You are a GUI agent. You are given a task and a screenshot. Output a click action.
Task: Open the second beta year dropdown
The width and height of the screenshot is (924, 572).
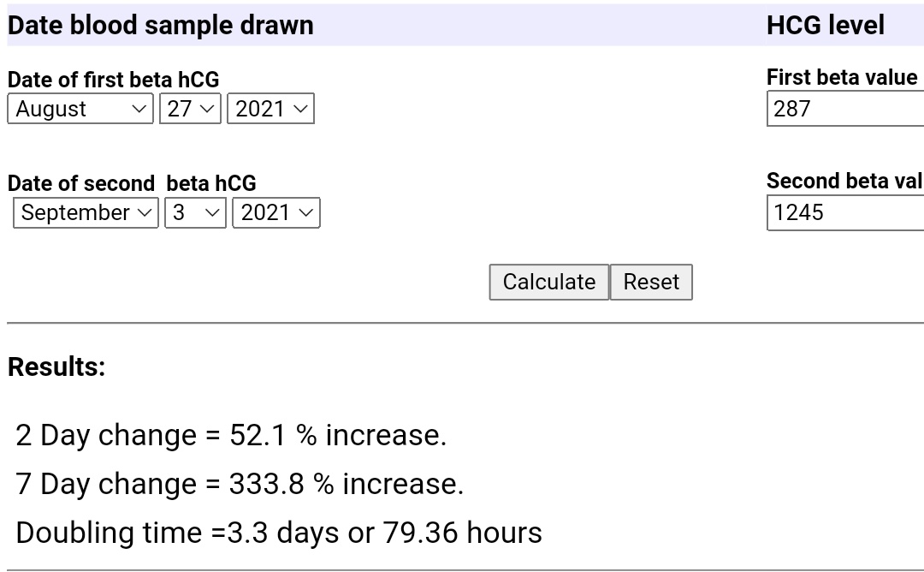pyautogui.click(x=275, y=212)
